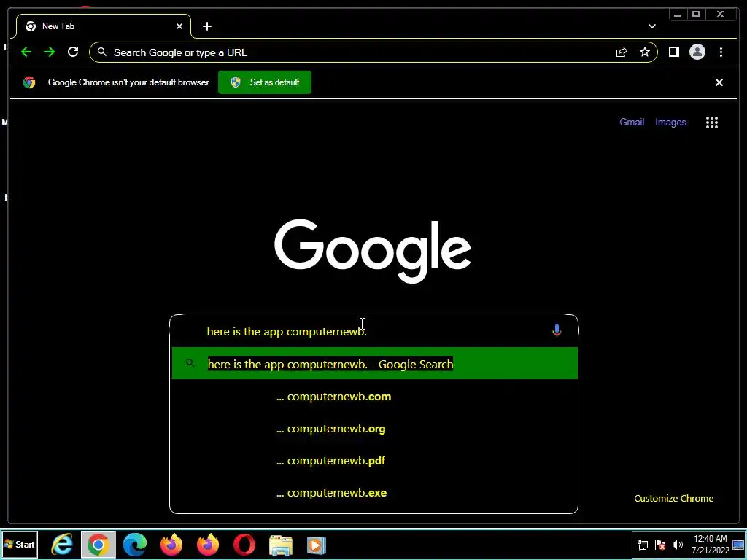Reload the current page

[73, 52]
